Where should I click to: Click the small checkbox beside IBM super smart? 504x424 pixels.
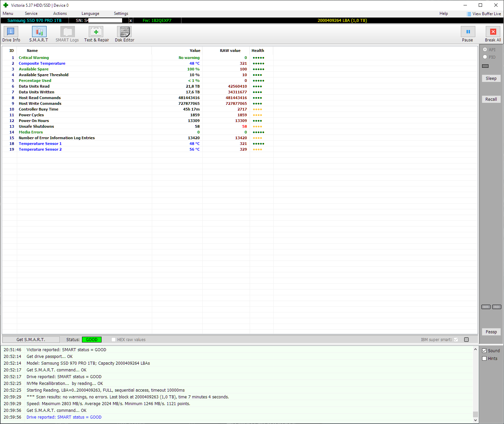click(x=467, y=339)
